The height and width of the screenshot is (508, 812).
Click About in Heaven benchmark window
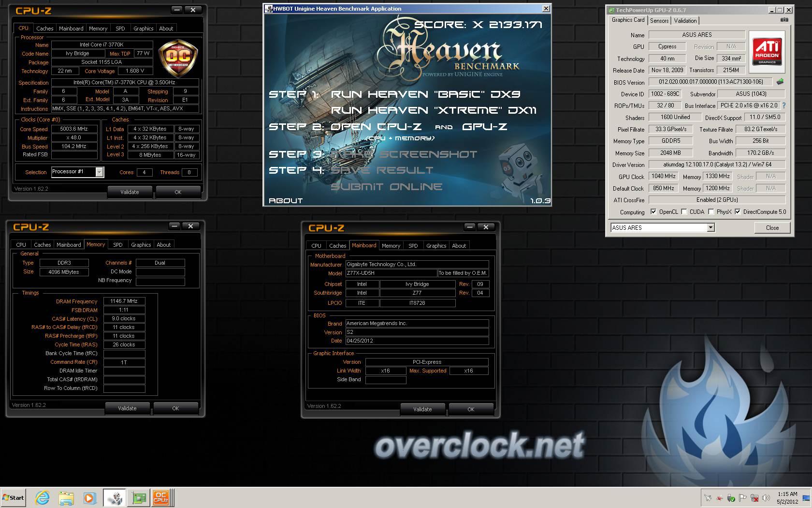click(x=286, y=200)
